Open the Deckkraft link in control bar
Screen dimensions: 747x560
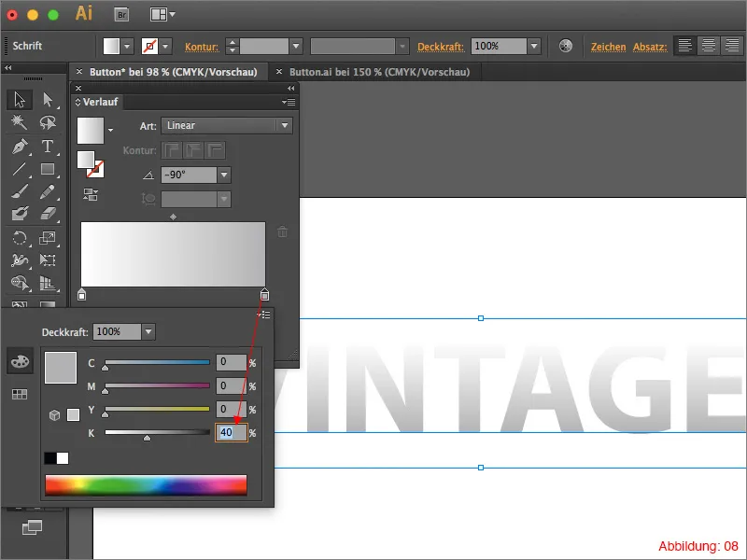click(x=441, y=47)
